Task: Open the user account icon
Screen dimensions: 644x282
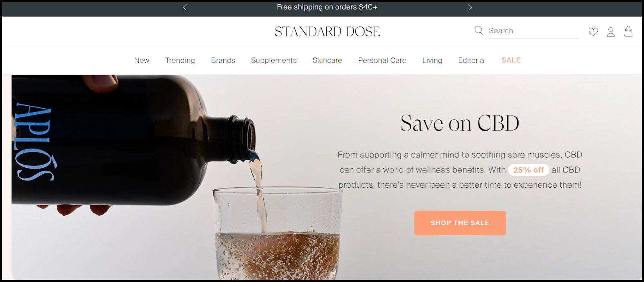Action: (611, 32)
